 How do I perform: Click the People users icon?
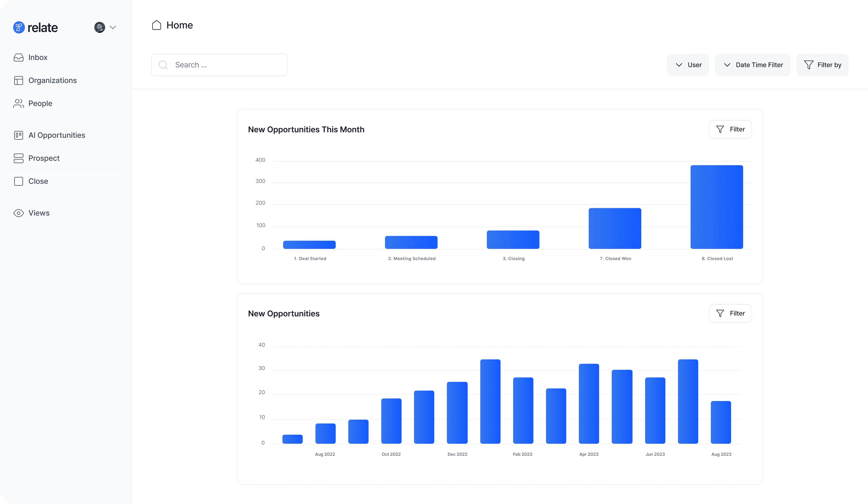[x=19, y=103]
